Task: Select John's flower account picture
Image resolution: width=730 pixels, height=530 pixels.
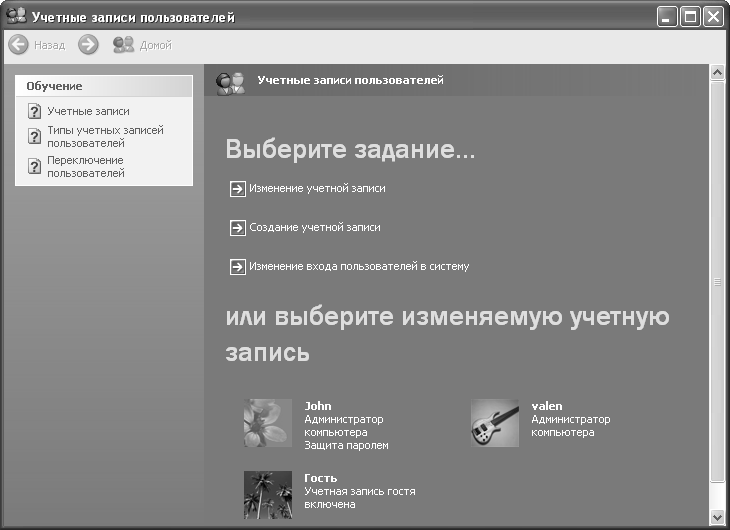Action: pyautogui.click(x=268, y=423)
